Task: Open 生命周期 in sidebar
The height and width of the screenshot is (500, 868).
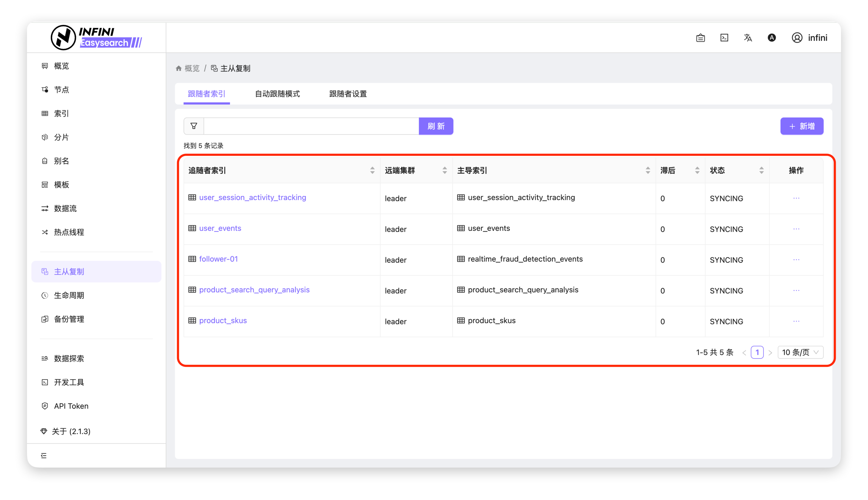Action: click(69, 295)
